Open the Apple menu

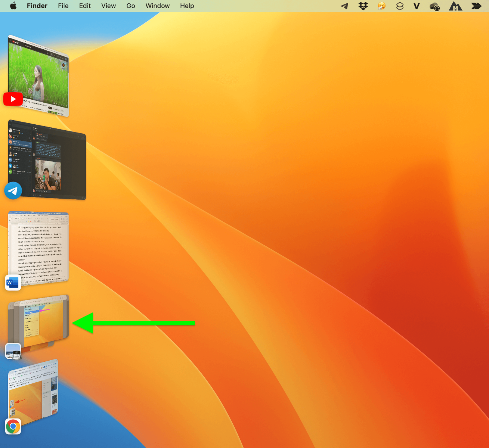click(13, 6)
